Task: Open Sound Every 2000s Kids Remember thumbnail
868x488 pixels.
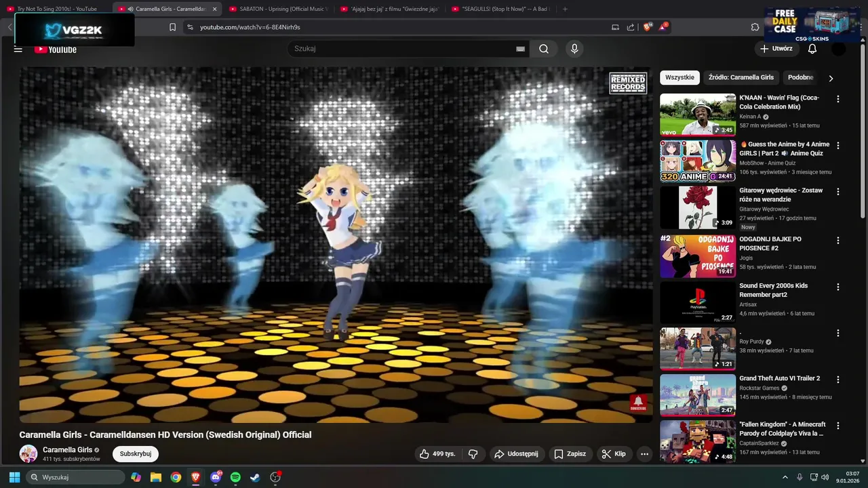Action: 698,302
